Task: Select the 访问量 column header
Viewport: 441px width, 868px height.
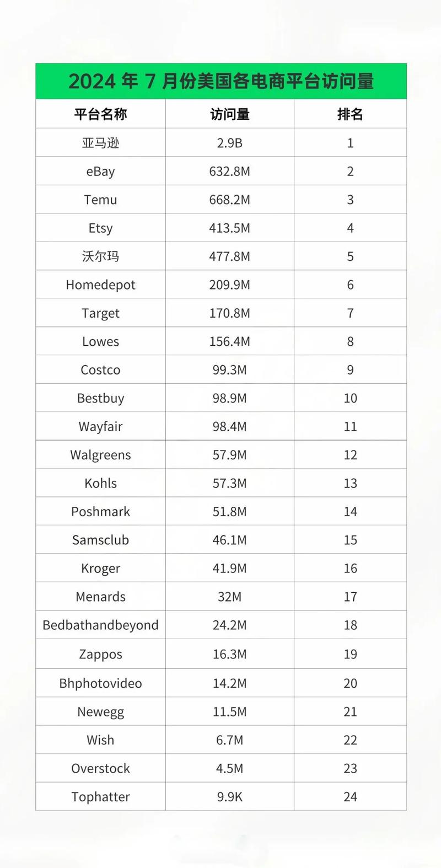Action: pyautogui.click(x=229, y=114)
